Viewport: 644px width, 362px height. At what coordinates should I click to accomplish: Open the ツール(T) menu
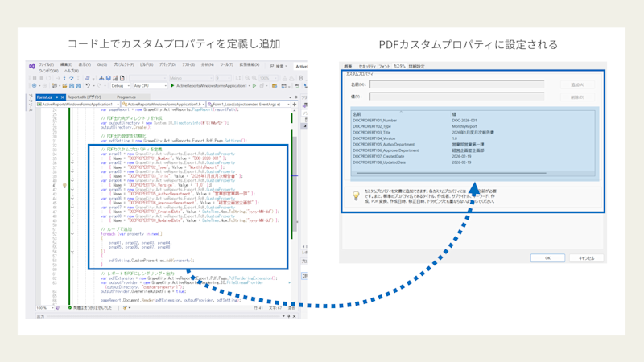click(x=227, y=65)
